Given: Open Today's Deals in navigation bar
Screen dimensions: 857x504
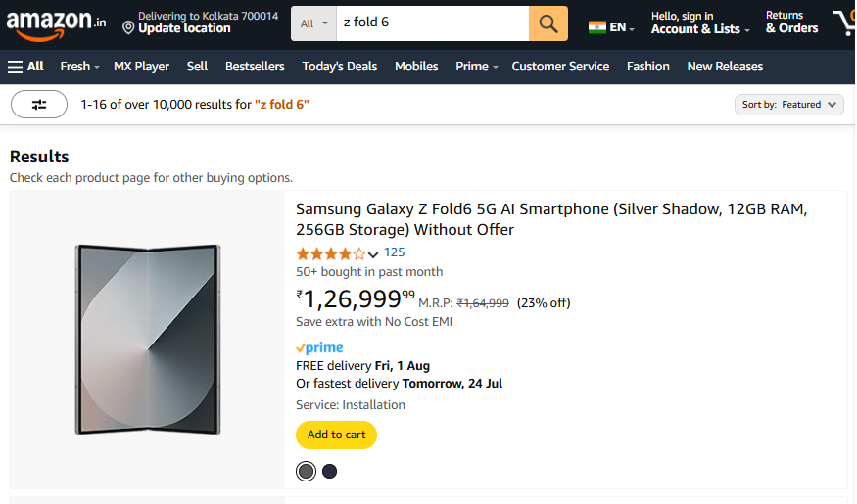Looking at the screenshot, I should [x=340, y=67].
